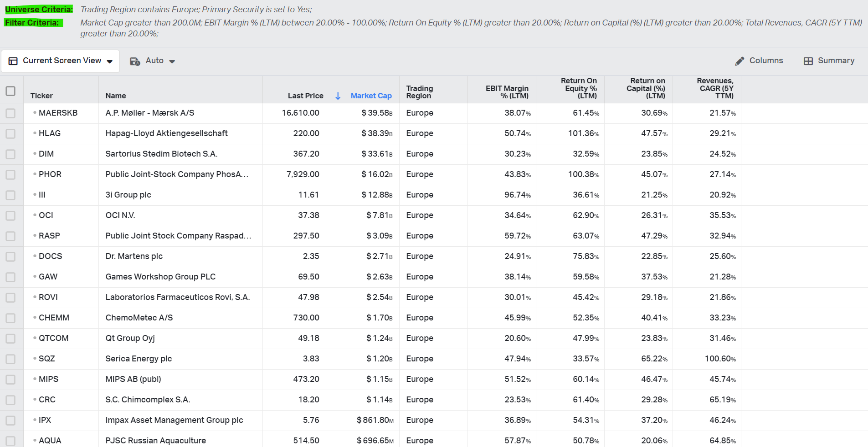Image resolution: width=868 pixels, height=447 pixels.
Task: Open the MAERSKB ticker
Action: coord(58,113)
